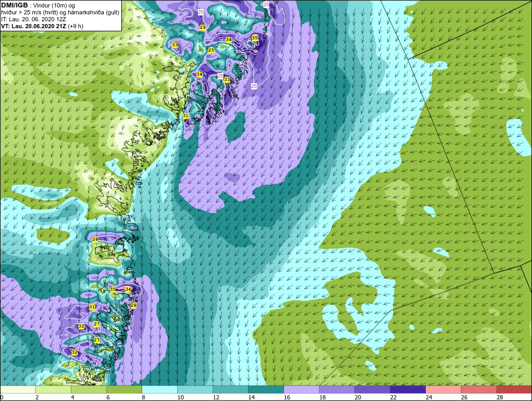Pick the 4–6 m/s green legend swatch
Screen dimensions: 532x401
pyautogui.click(x=88, y=389)
